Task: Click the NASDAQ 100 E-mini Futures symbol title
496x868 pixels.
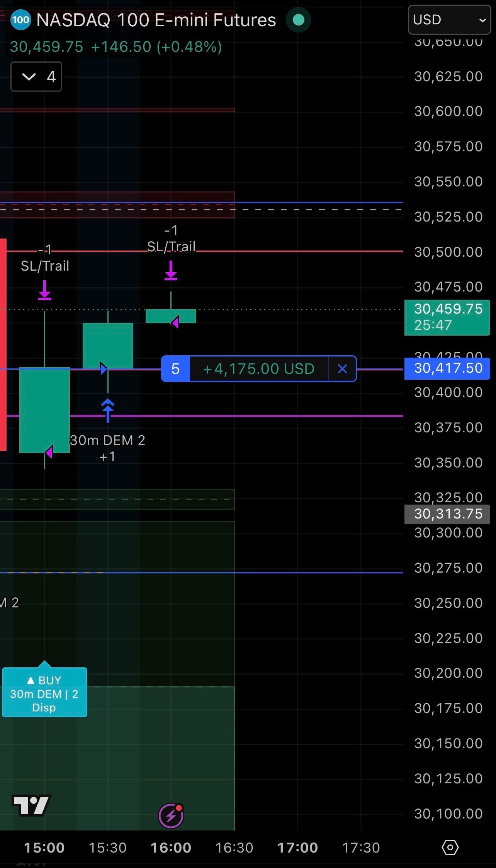Action: coord(156,20)
